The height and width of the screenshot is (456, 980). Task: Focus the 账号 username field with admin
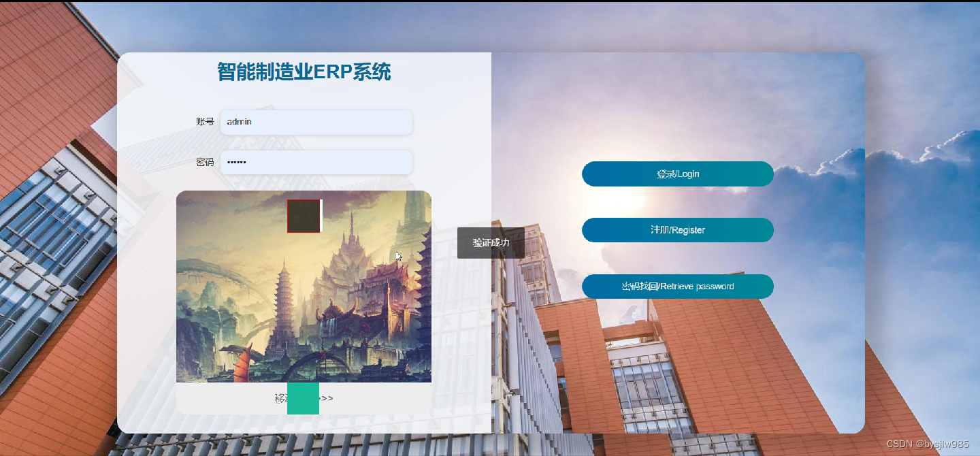coord(316,122)
